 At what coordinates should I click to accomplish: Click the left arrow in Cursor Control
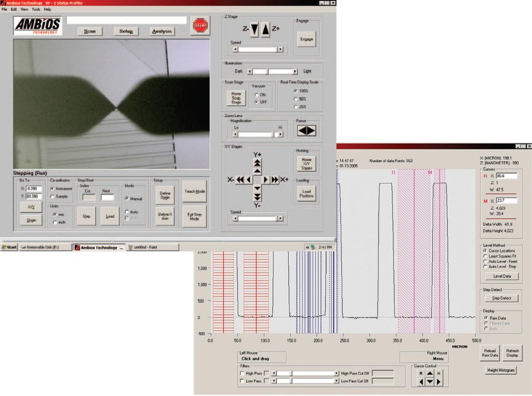(x=421, y=382)
